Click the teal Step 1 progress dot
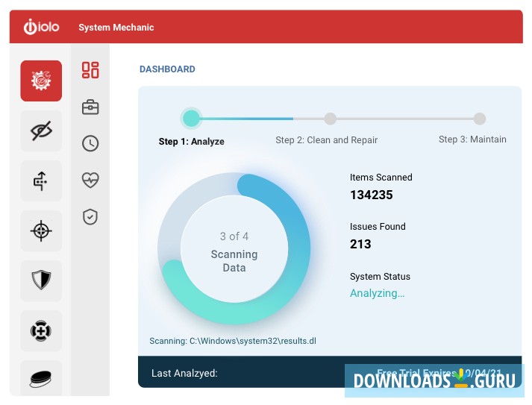Screen dimensions: 532x405 click(191, 119)
